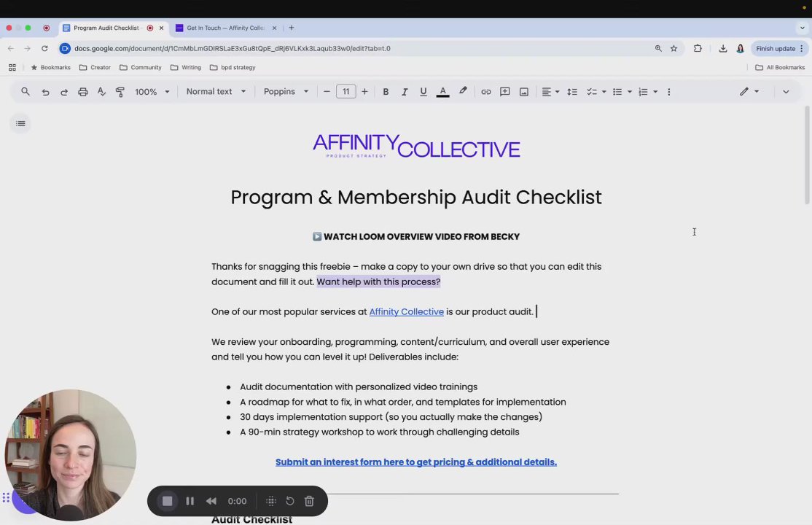Add a comment

(x=505, y=92)
